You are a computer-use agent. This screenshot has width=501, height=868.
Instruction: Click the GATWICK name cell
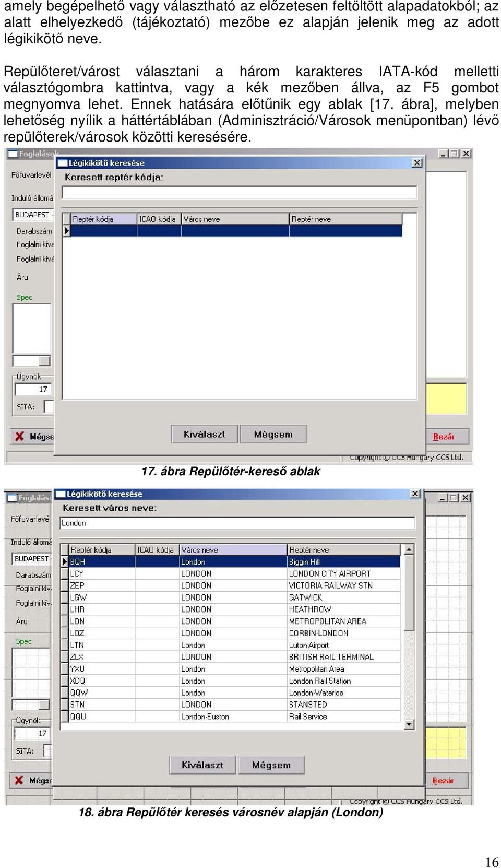[x=343, y=597]
